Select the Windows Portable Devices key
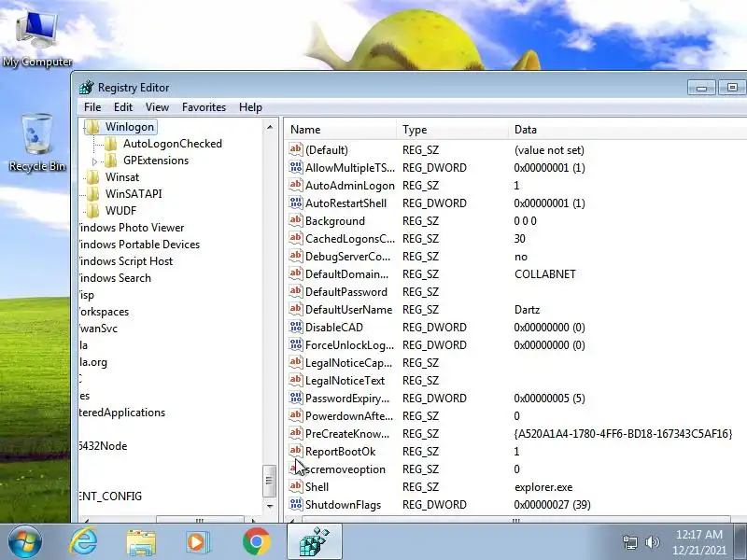The image size is (747, 560). tap(139, 245)
